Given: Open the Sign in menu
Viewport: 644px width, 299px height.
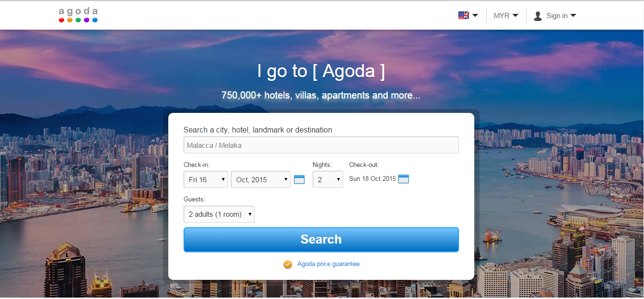Looking at the screenshot, I should tap(555, 16).
